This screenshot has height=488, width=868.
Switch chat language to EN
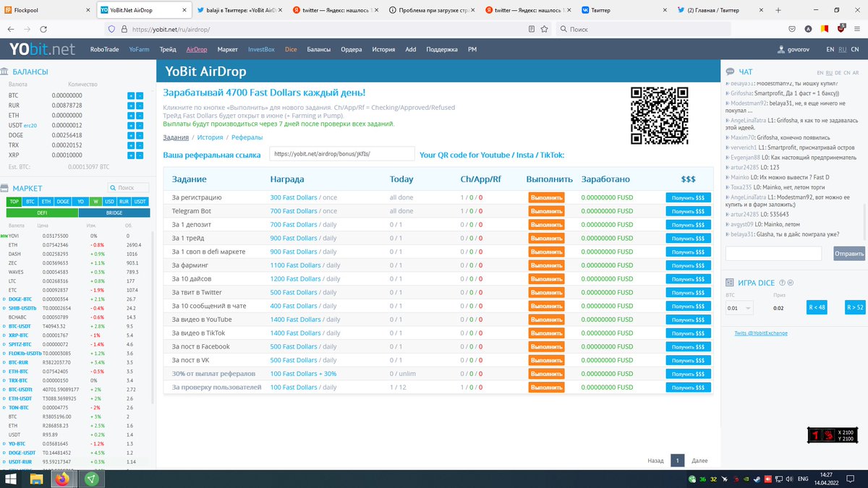[820, 73]
